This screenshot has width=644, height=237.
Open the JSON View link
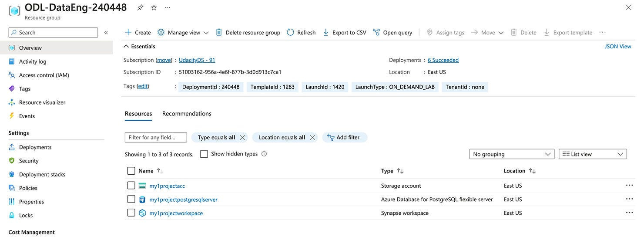(618, 46)
